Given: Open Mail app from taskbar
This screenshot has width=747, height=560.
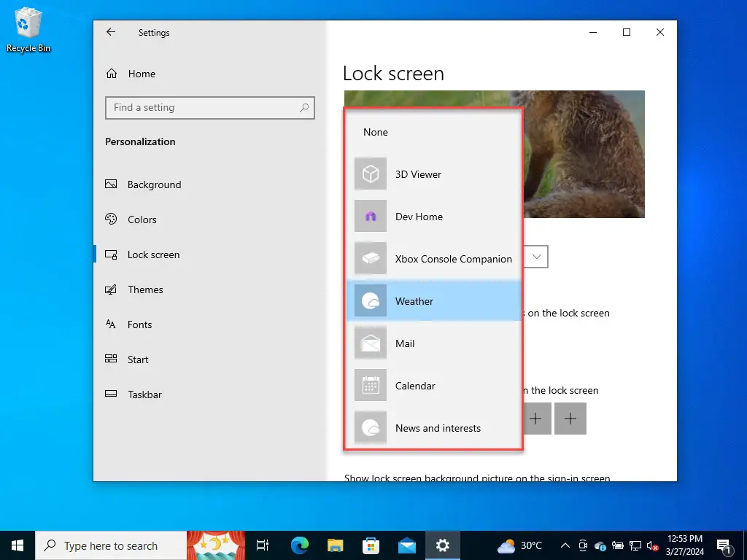Looking at the screenshot, I should pos(407,545).
